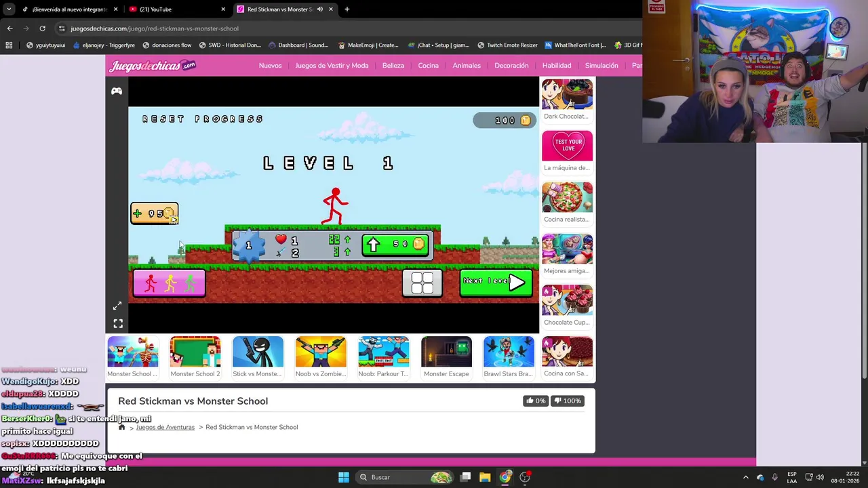
Task: Open the Juegos de Aventuras breadcrumb link
Action: [165, 427]
